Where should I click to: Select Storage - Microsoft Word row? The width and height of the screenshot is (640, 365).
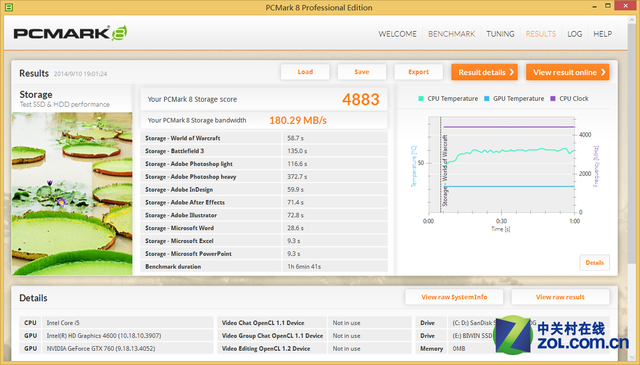point(264,228)
